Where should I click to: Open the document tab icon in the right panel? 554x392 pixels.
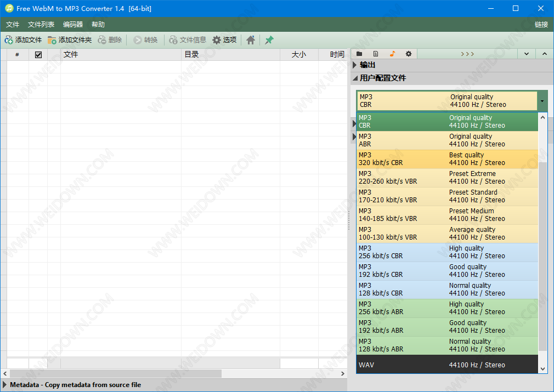click(x=376, y=54)
